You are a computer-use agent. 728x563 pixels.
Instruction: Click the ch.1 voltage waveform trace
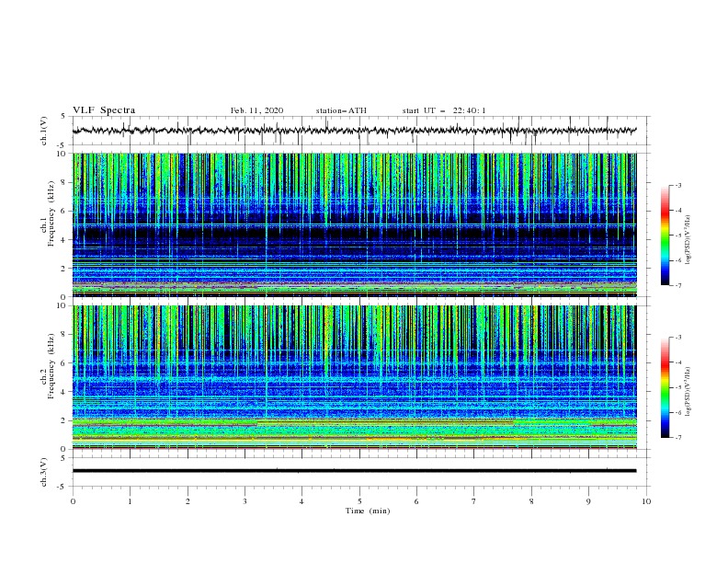point(354,131)
